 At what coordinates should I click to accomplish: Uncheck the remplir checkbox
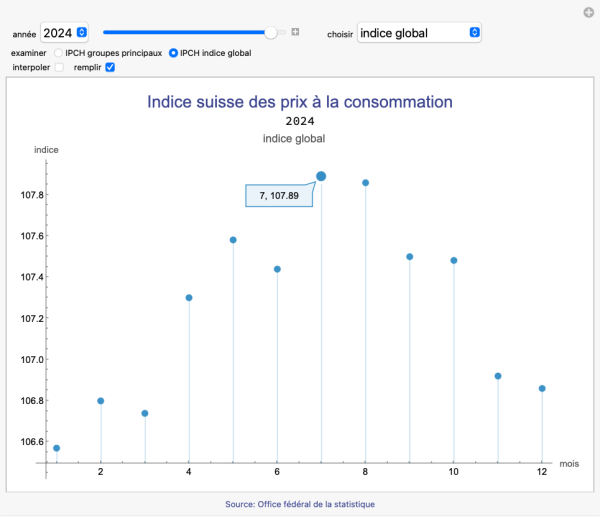click(110, 67)
